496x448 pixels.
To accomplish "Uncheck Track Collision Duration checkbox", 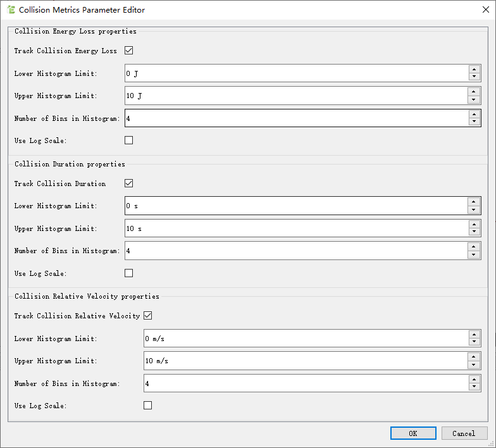I will coord(129,184).
